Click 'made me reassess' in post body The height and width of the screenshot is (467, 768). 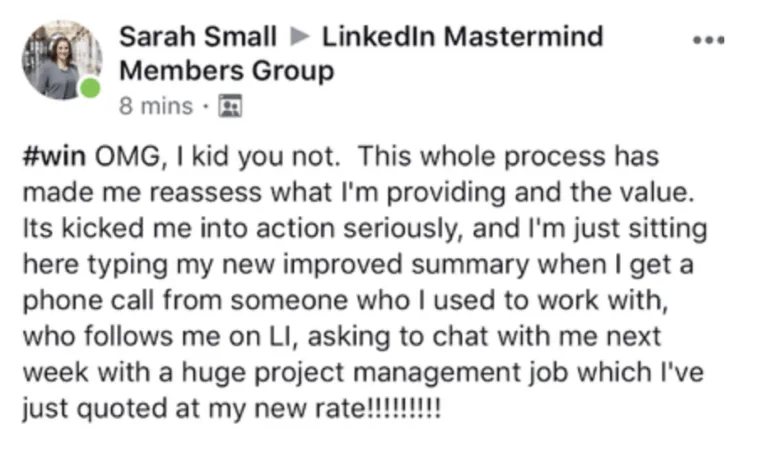(x=142, y=192)
